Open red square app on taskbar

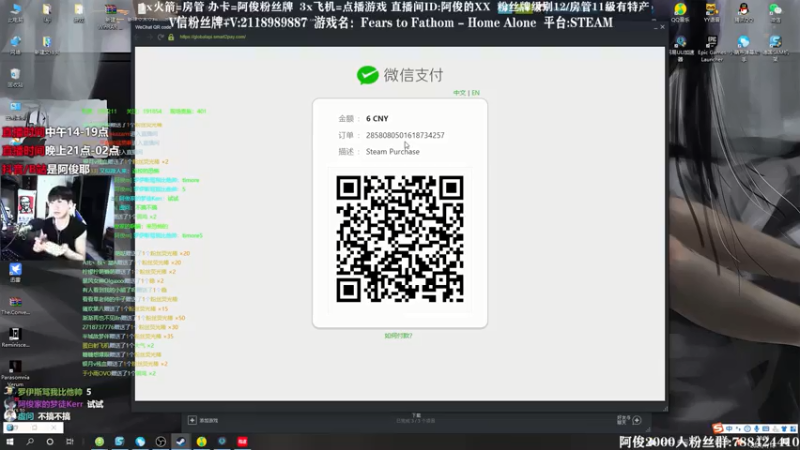coord(242,441)
